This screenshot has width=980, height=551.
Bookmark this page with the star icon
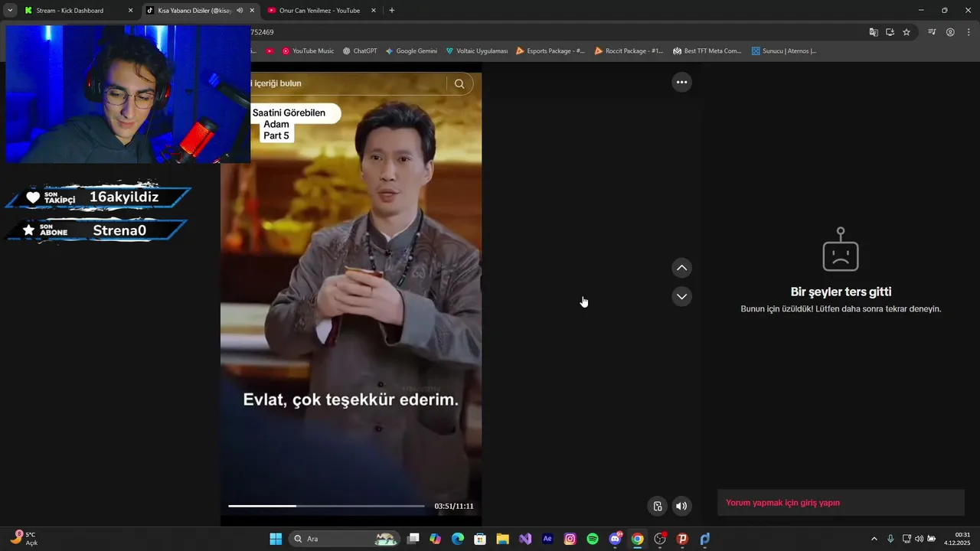(x=906, y=32)
